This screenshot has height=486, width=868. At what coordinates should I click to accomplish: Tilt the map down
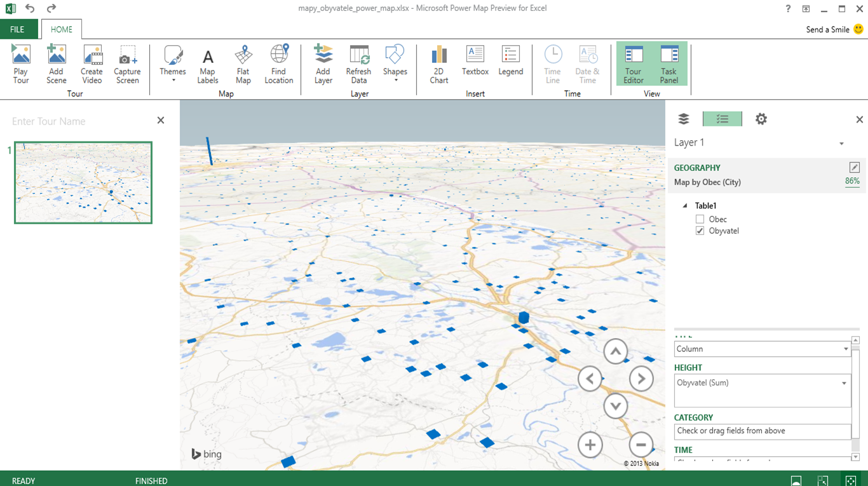click(615, 406)
